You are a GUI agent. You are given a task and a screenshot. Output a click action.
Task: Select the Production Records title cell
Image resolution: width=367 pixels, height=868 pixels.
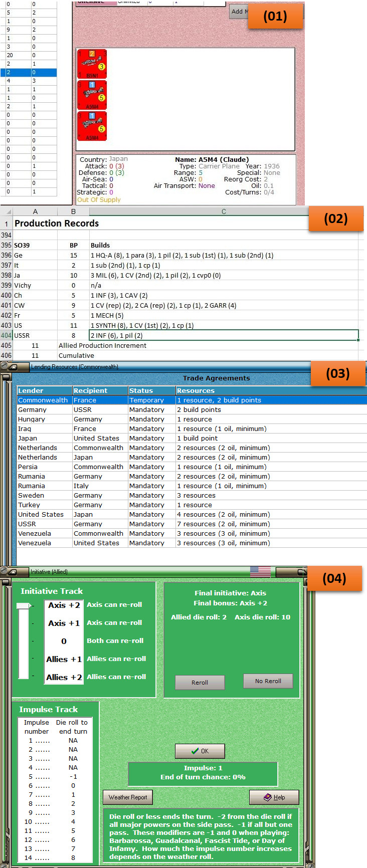[57, 224]
